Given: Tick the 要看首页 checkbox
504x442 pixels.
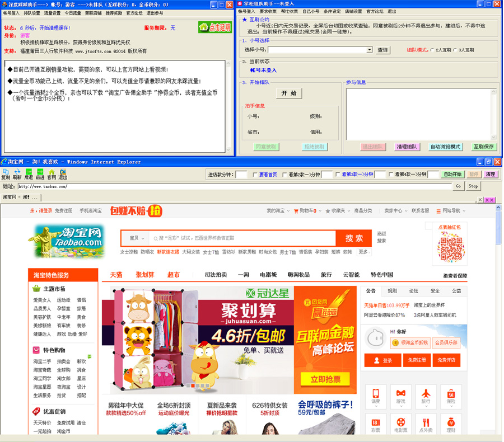Looking at the screenshot, I should coord(255,175).
